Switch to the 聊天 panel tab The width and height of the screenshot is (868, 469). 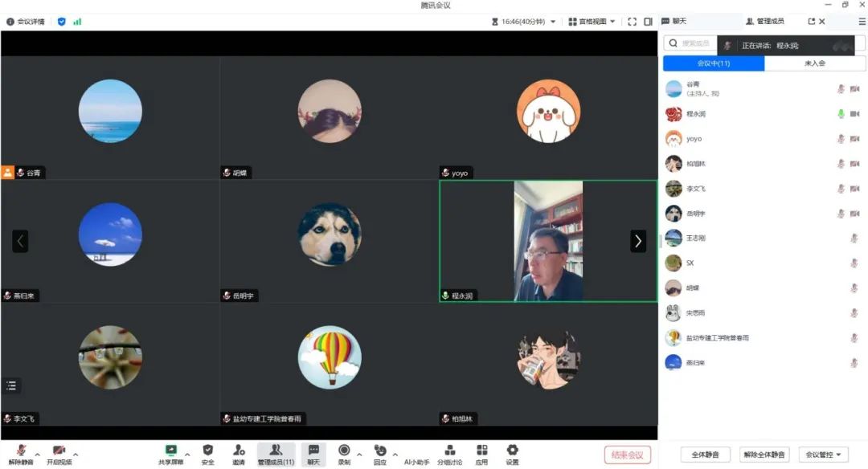click(x=675, y=22)
